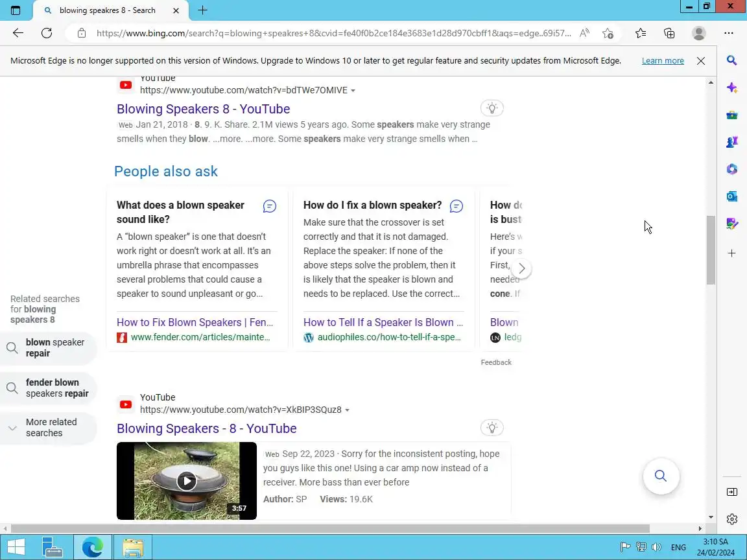Show insights lightbulb for Blowing Speakers 8
This screenshot has width=747, height=560.
492,108
